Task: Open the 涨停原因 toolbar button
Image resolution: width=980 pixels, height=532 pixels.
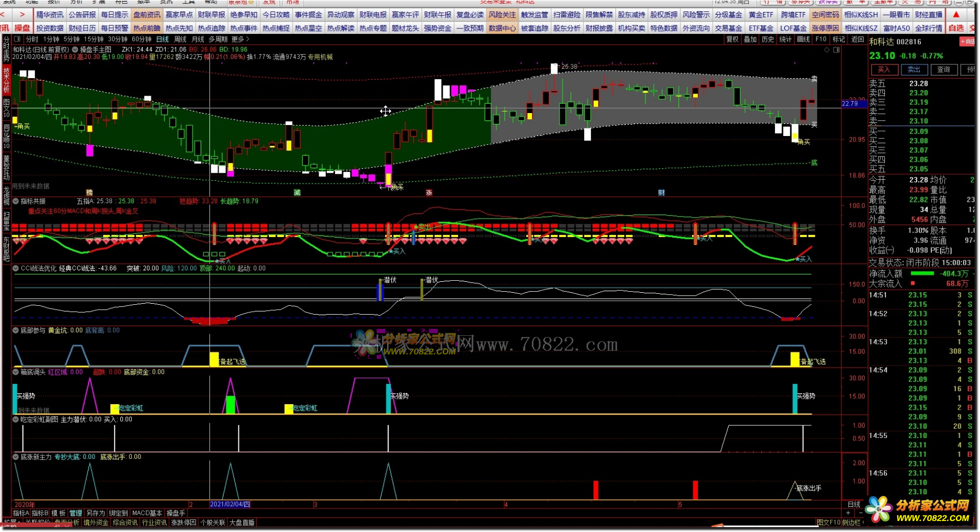Action: (x=825, y=28)
